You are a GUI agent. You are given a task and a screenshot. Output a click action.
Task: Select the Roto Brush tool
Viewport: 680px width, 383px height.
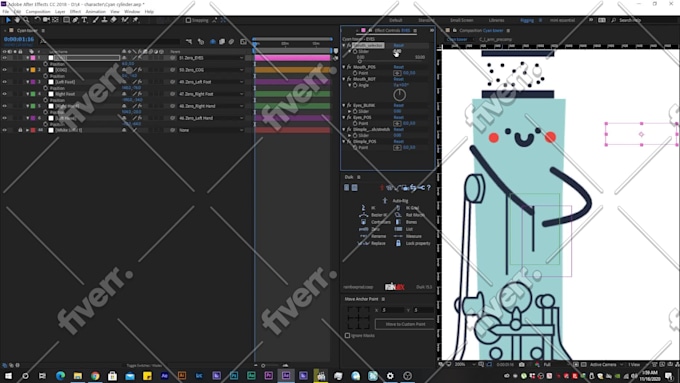click(125, 20)
